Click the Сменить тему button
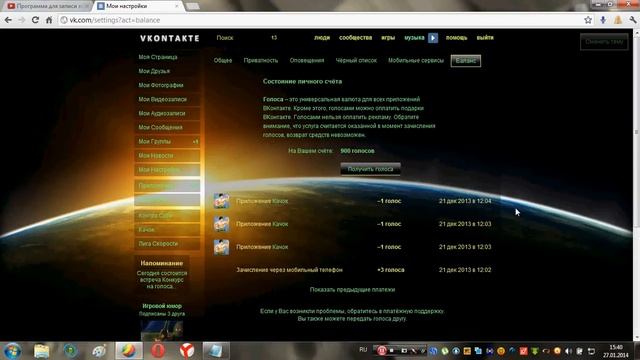Screen dimensions: 640x360 [x=604, y=42]
